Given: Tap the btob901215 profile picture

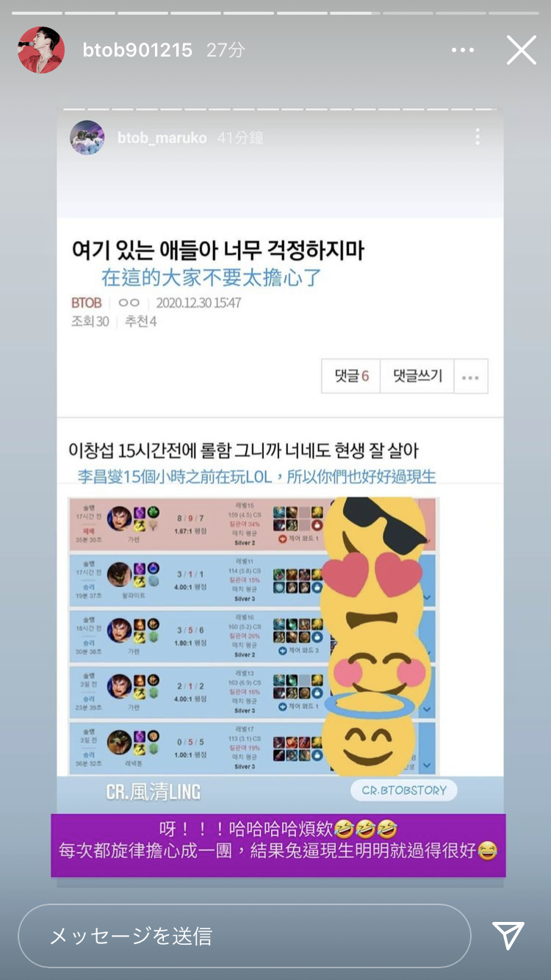Looking at the screenshot, I should 40,50.
